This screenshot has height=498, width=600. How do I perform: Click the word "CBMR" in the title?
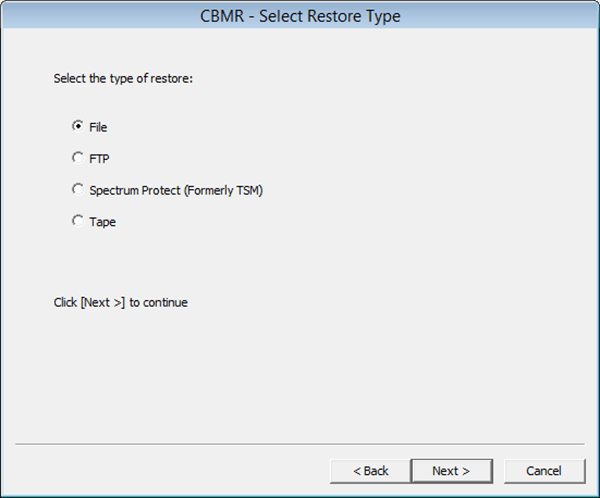click(x=222, y=16)
